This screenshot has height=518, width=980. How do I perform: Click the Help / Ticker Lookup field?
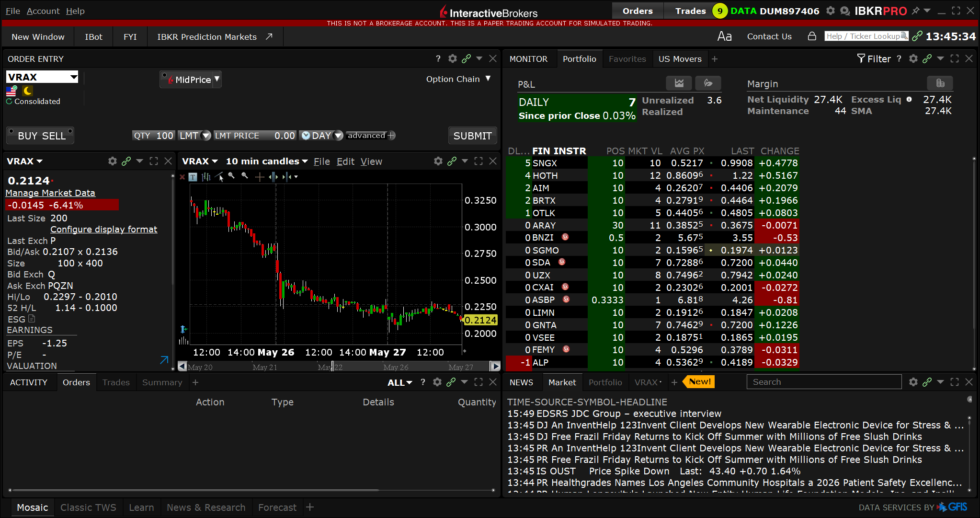[866, 36]
